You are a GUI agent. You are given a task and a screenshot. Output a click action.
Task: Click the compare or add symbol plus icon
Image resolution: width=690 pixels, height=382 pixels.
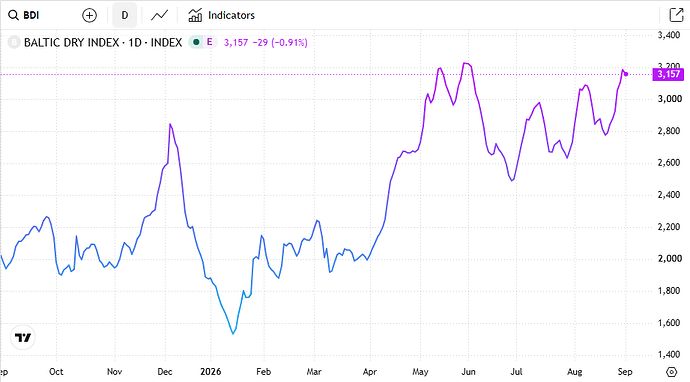pyautogui.click(x=89, y=15)
